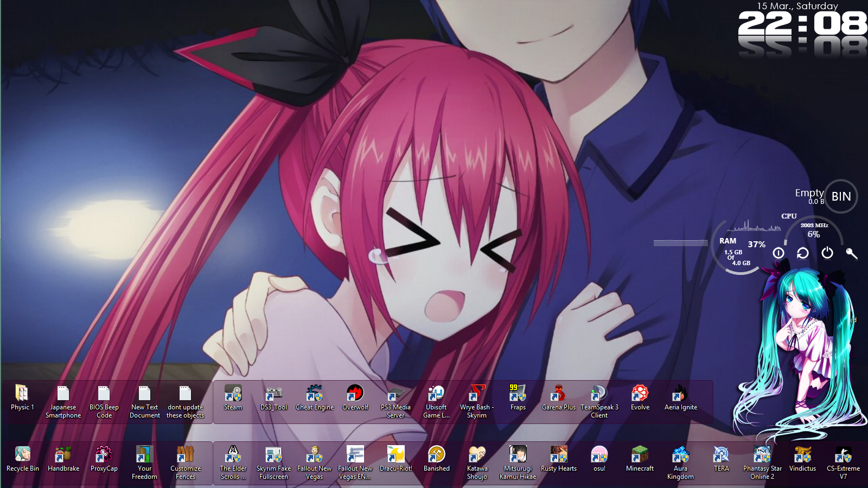Select The Elder Scrolls shortcut
868x488 pixels.
233,463
